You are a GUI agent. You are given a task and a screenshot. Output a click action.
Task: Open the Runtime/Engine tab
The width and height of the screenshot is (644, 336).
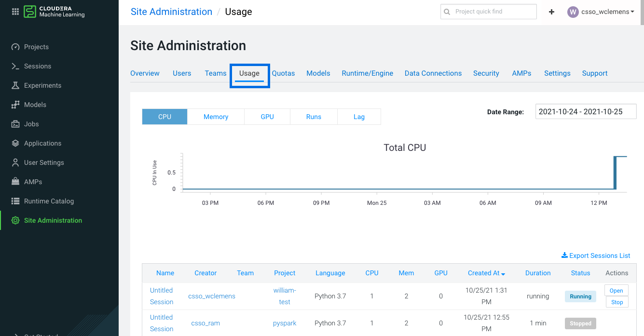tap(367, 73)
